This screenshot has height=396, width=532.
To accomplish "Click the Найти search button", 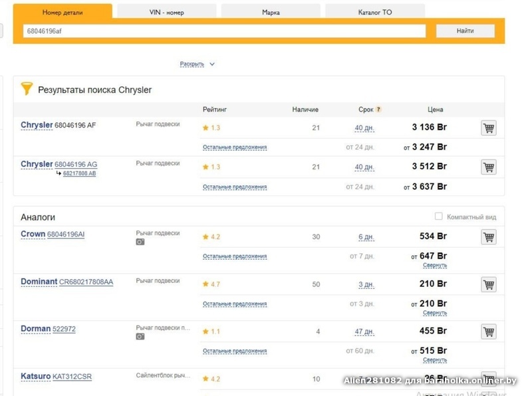I will click(465, 31).
